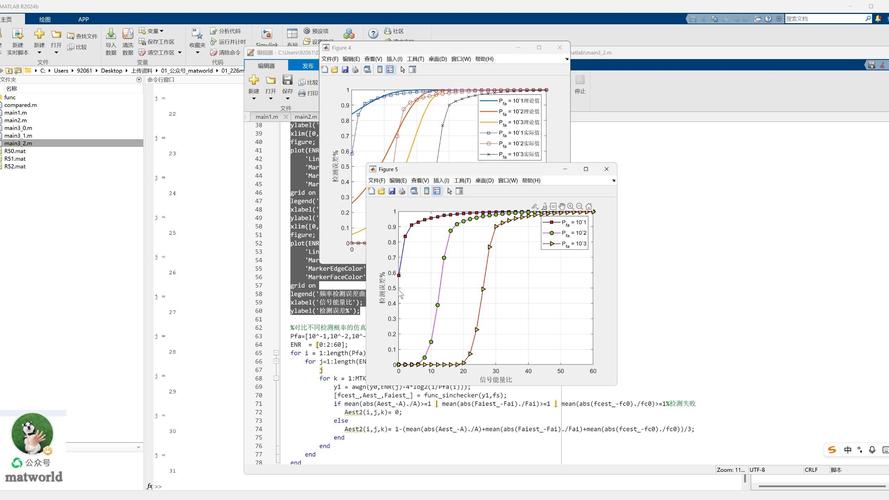
Task: Click the print icon in Figure 4 toolbar
Action: coord(355,70)
